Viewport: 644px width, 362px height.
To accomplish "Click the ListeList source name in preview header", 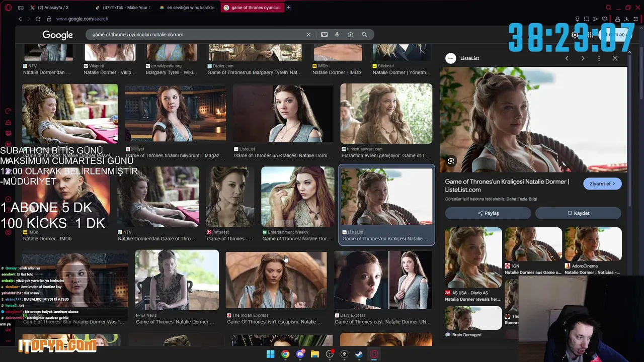I will (x=469, y=58).
